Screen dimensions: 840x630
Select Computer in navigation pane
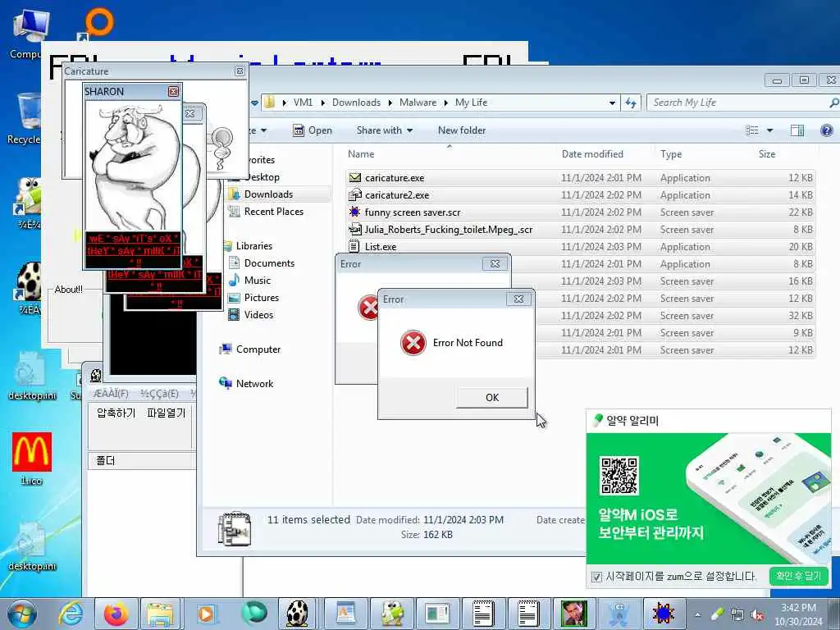258,349
